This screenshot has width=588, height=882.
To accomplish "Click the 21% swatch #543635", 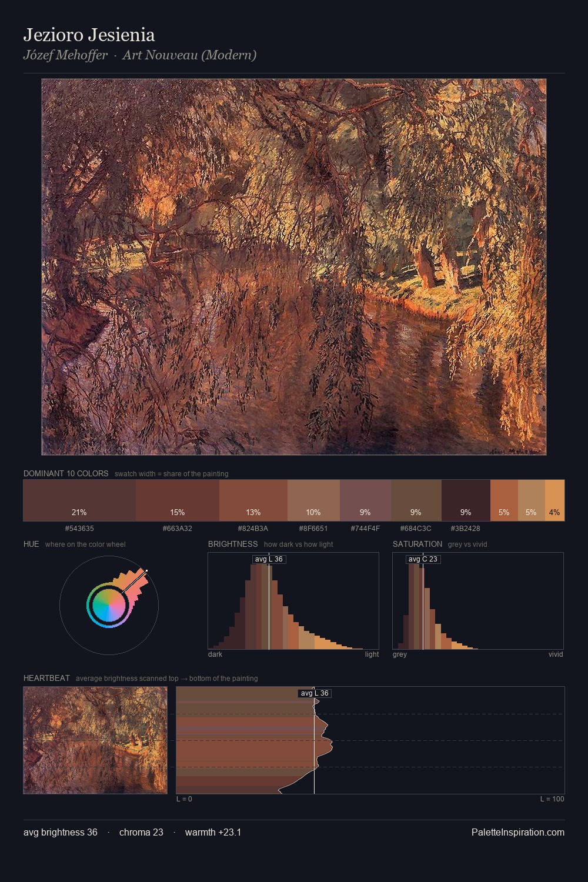I will [79, 500].
